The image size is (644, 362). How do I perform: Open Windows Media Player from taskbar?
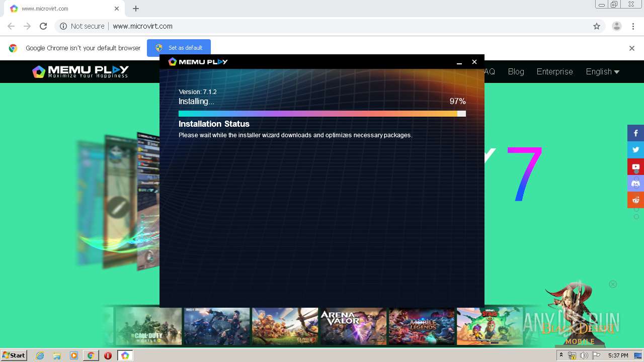[x=74, y=355]
